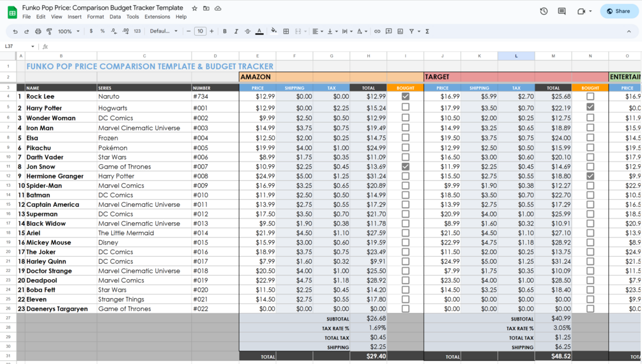Screen dimensions: 642x364
Task: Check Amazon Bought box for Deadpool
Action: click(406, 280)
